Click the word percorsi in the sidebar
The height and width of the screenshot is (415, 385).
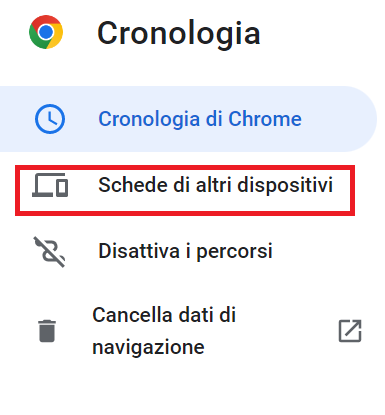click(x=234, y=251)
